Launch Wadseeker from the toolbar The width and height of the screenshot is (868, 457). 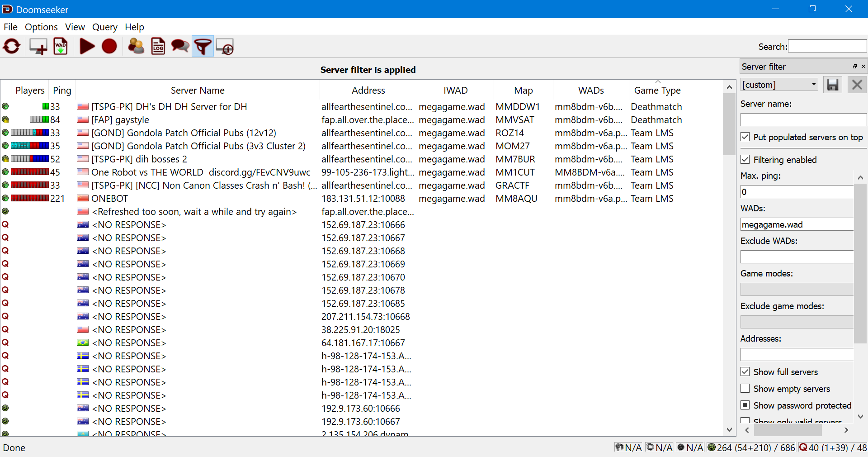point(61,46)
